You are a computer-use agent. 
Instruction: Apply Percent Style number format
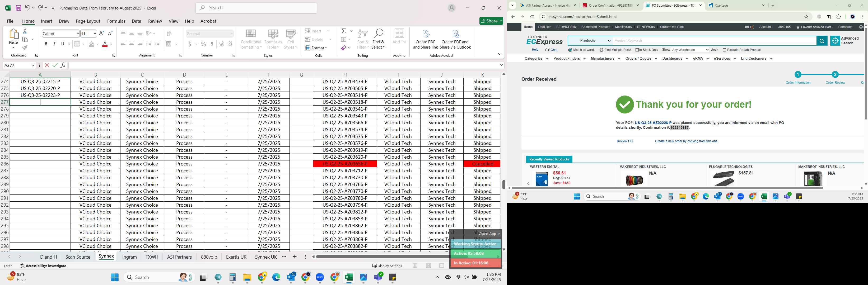(x=203, y=44)
